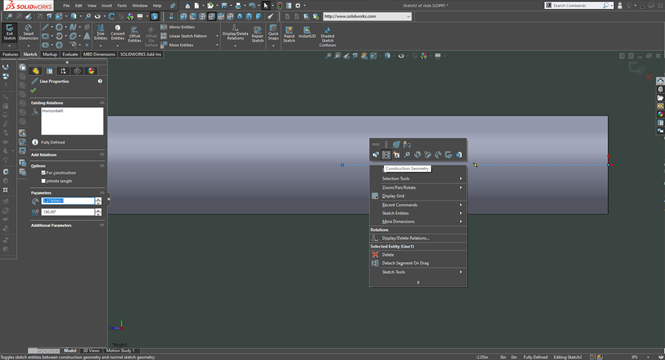Choose the Convert Entities tool

pos(117,33)
